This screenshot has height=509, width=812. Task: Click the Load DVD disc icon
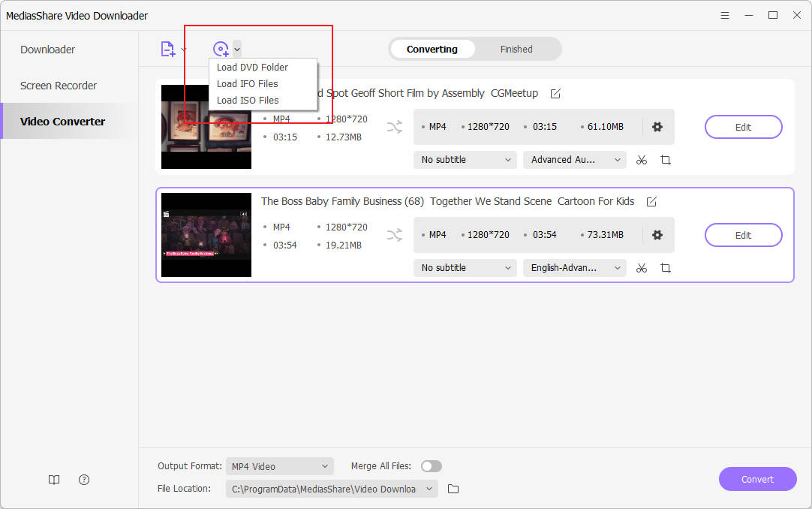coord(221,50)
